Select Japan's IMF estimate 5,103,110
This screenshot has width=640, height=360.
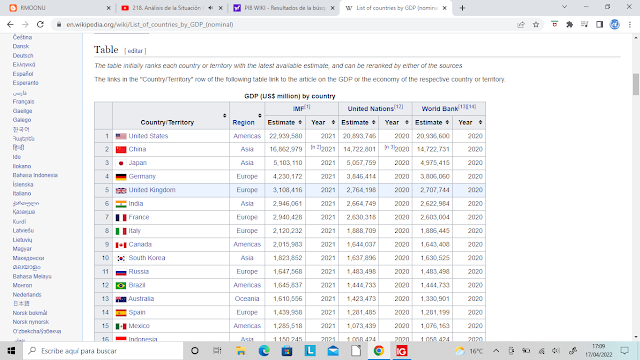click(x=286, y=163)
